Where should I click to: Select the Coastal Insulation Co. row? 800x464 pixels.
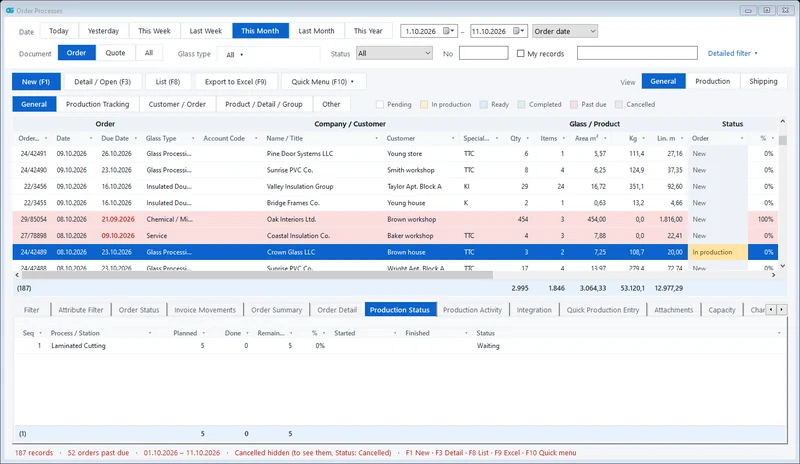395,235
